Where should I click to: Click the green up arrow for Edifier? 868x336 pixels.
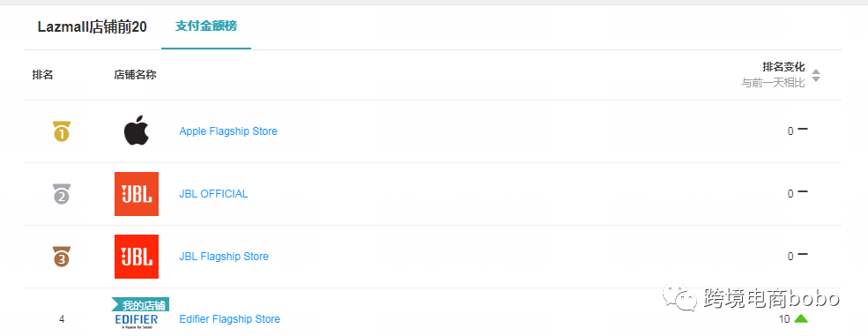(x=800, y=318)
